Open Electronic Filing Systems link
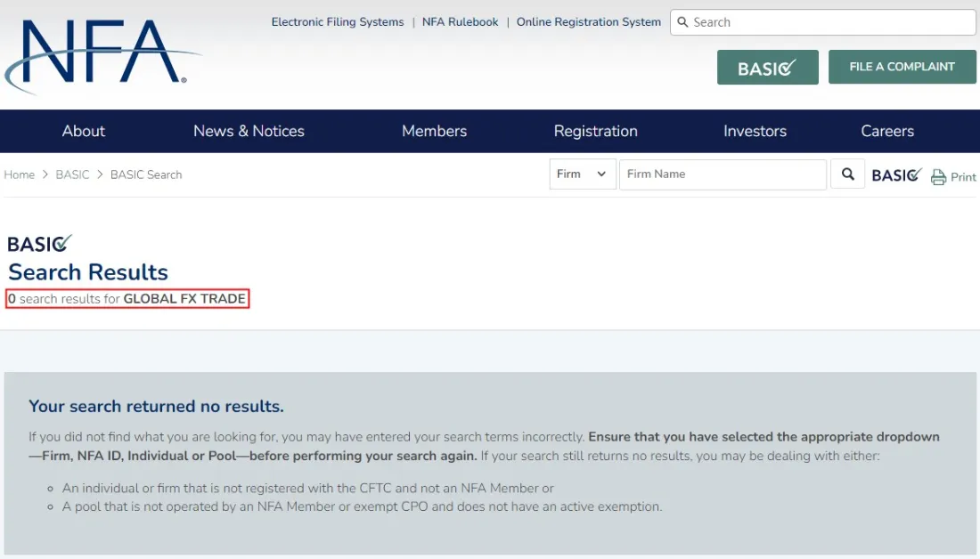 coord(338,22)
